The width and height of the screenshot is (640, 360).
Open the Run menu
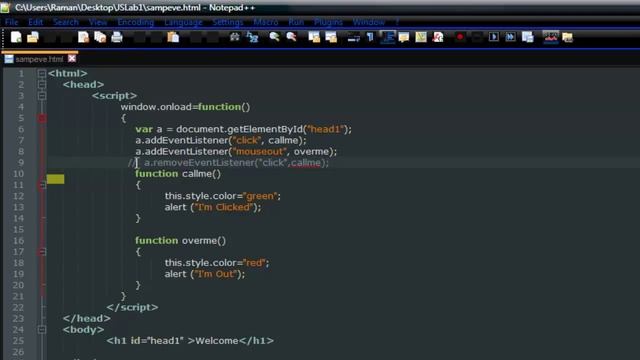point(296,22)
